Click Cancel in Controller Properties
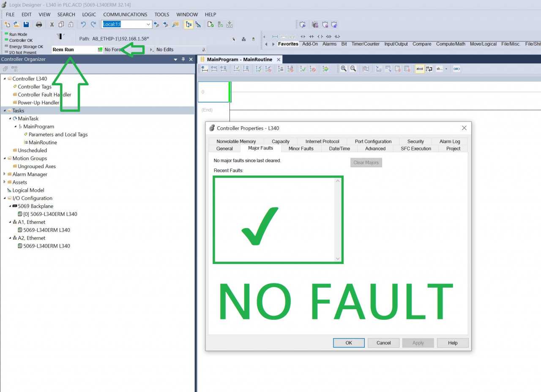541x392 pixels. [x=383, y=343]
